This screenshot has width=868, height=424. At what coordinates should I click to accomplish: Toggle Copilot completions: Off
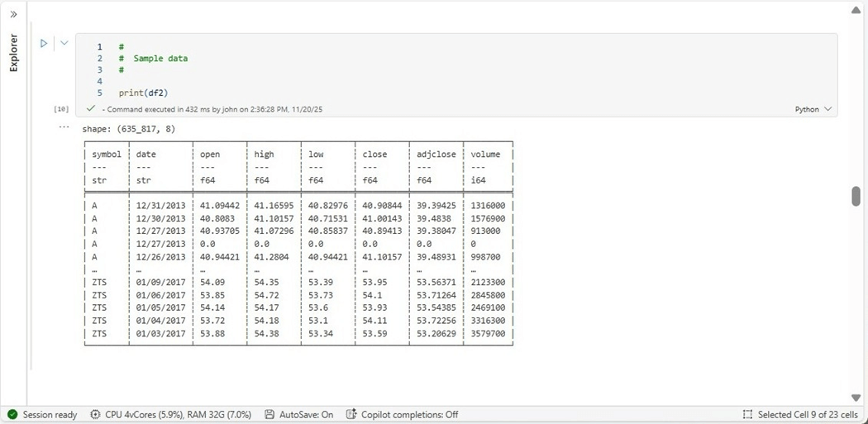pos(410,415)
